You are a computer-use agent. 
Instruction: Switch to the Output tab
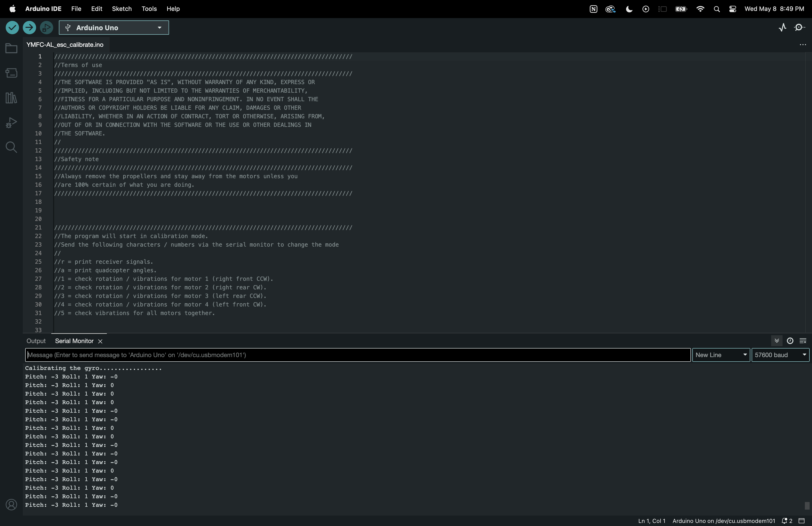click(36, 341)
